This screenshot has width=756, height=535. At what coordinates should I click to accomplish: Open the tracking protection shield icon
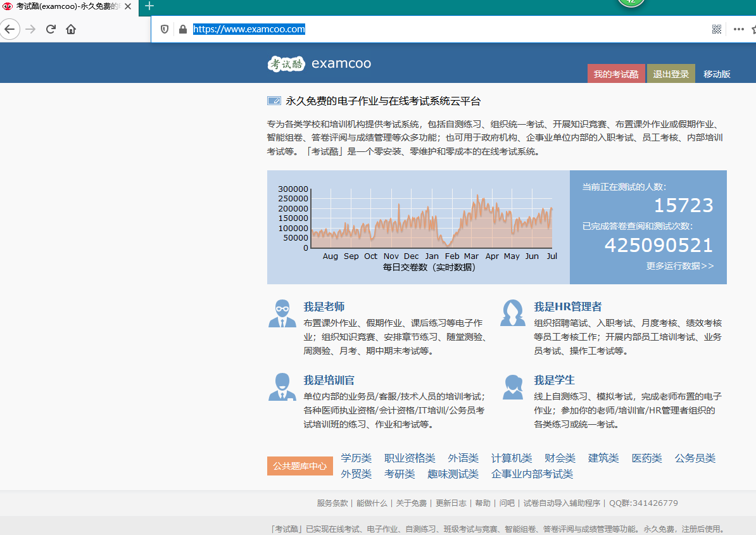pyautogui.click(x=165, y=29)
